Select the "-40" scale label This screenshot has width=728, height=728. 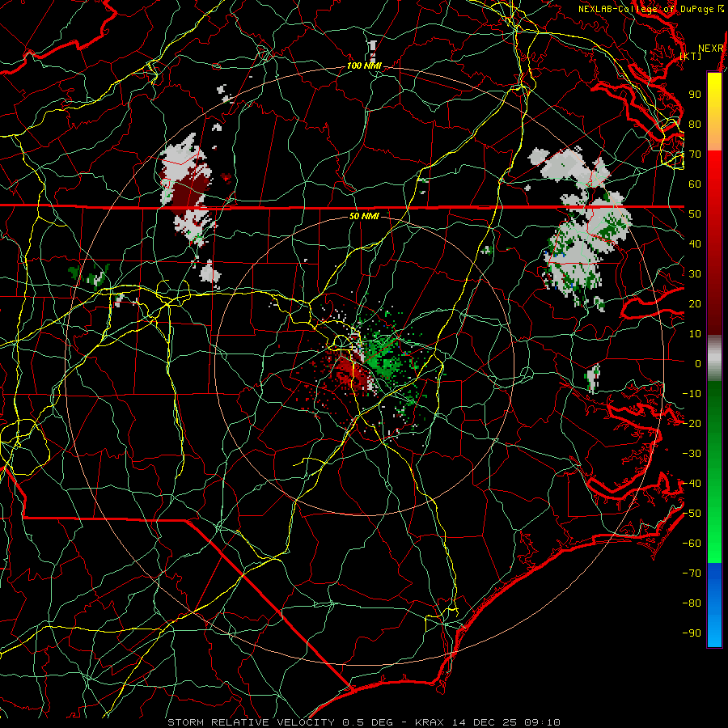pos(692,484)
